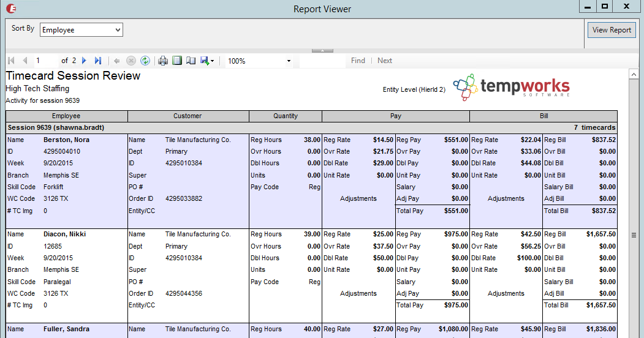Advance to next report page
The height and width of the screenshot is (338, 644).
(x=84, y=61)
